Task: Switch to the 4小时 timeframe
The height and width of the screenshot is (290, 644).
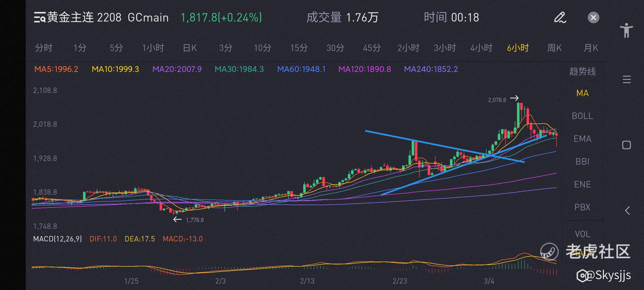Action: pos(481,48)
